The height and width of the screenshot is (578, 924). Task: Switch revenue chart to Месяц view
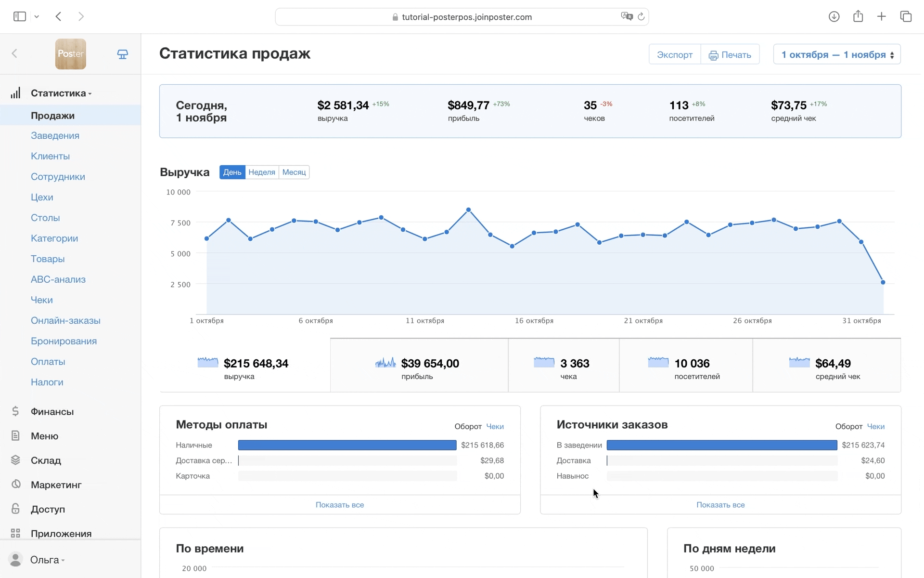(x=294, y=172)
